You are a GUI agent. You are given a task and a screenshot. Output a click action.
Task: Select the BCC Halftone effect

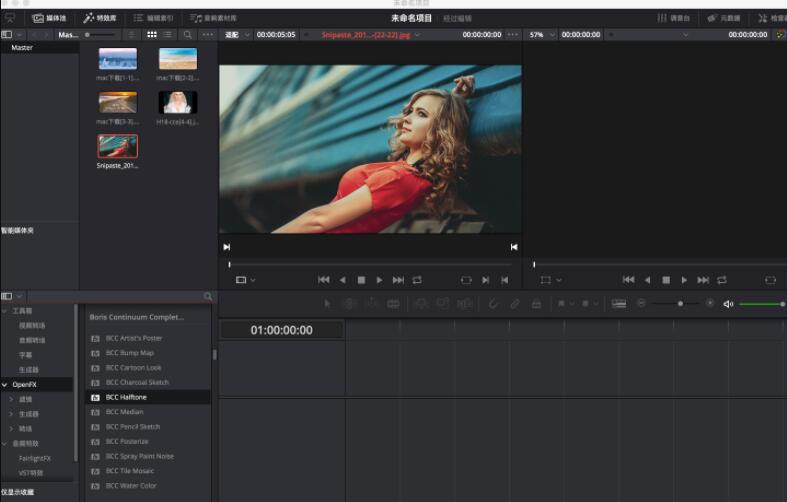[148, 397]
